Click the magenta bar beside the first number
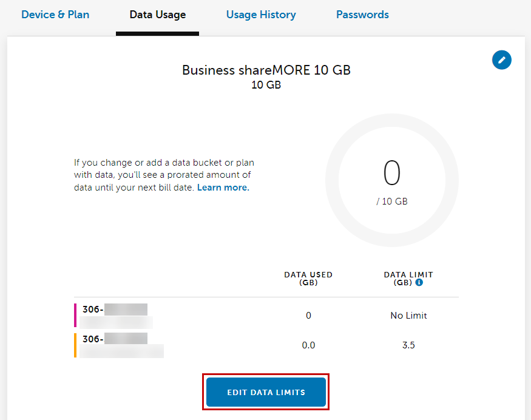The image size is (531, 420). tap(75, 314)
